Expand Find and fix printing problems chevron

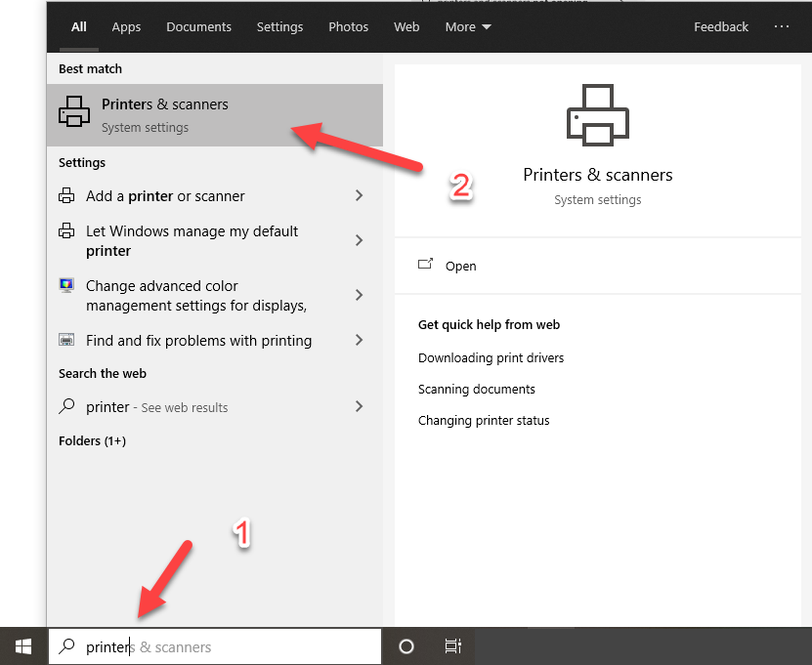359,340
